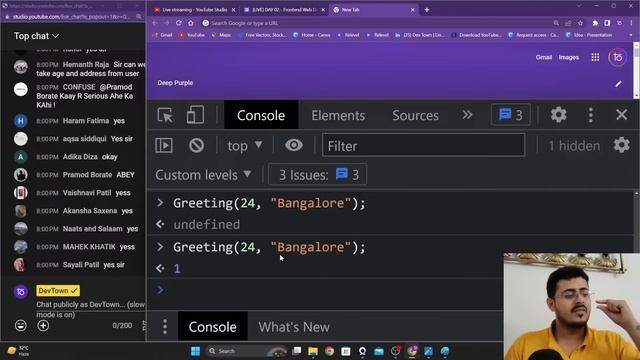Open the weather widget showing 32°C
The height and width of the screenshot is (360, 640).
19,351
